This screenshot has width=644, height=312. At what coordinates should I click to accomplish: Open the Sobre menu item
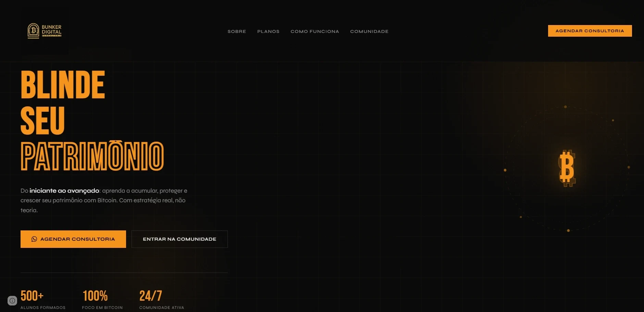coord(237,31)
